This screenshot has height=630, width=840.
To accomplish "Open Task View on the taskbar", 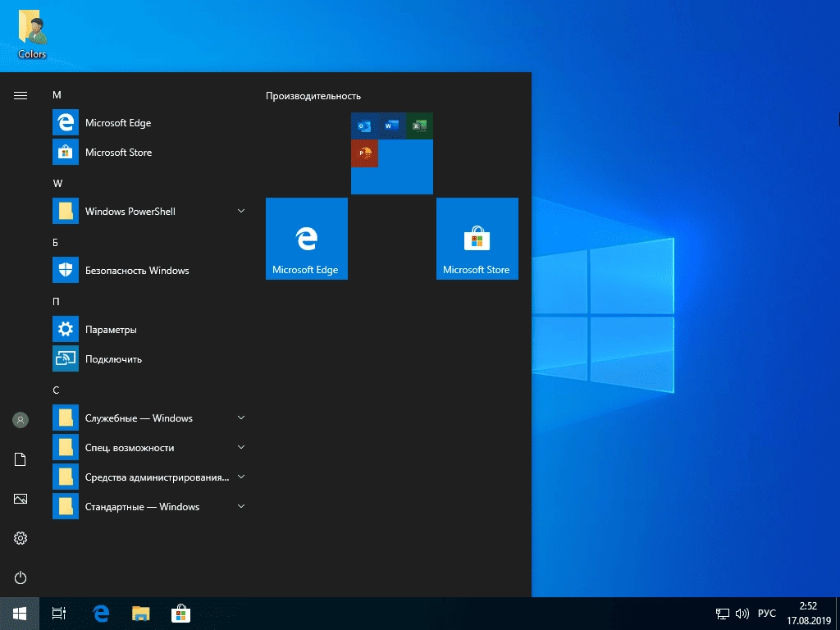I will (x=59, y=614).
